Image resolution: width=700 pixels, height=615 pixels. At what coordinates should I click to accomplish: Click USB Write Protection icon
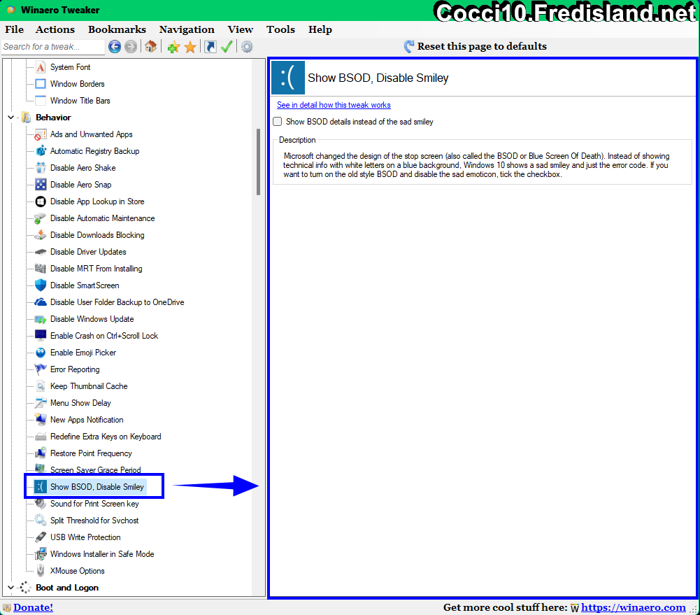pos(41,537)
